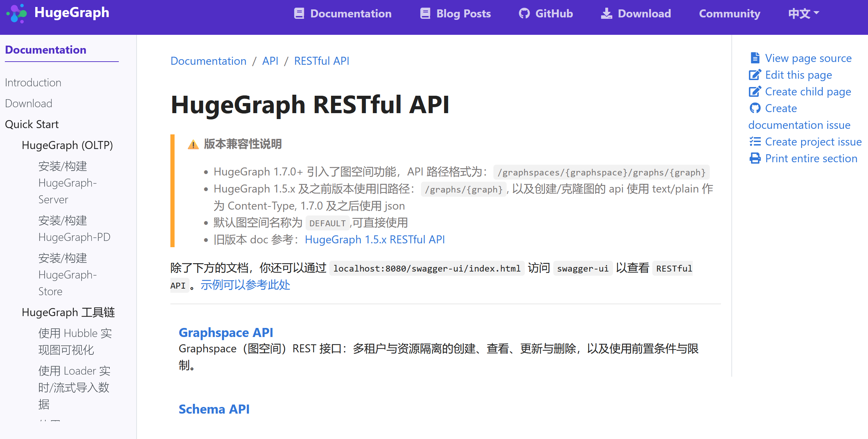Click the printer icon for Print entire section
The height and width of the screenshot is (439, 868).
click(755, 158)
